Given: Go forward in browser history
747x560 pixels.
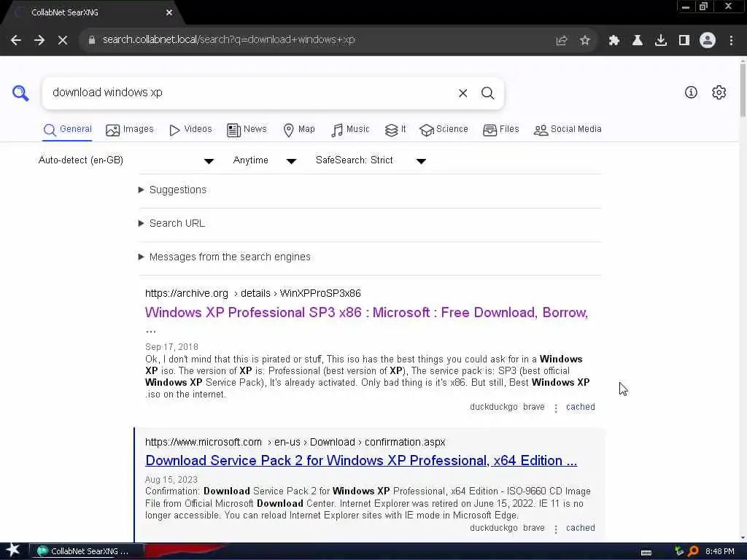Looking at the screenshot, I should click(39, 40).
